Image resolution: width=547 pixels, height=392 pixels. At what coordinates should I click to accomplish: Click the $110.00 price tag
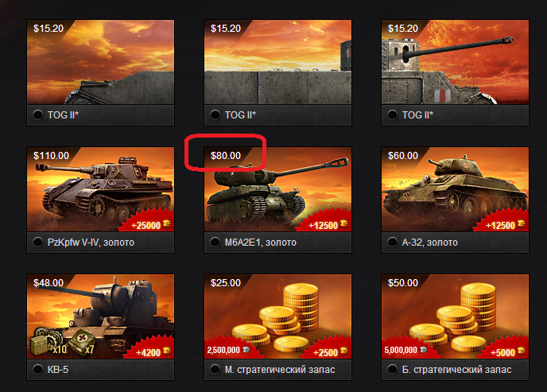(51, 156)
